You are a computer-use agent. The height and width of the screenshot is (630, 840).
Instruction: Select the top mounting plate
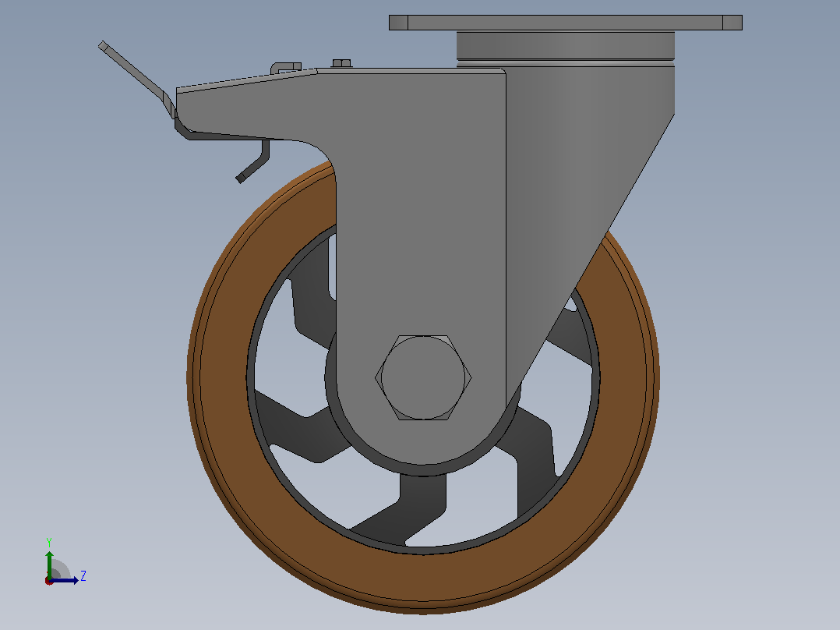565,23
